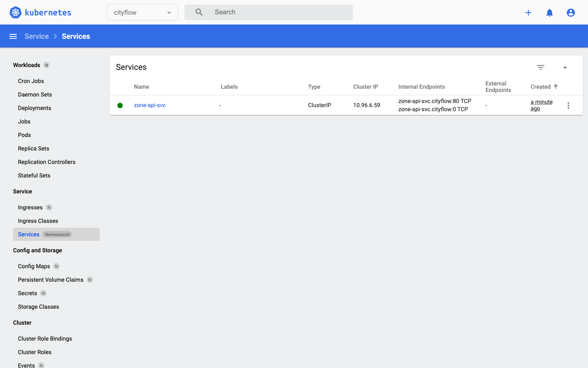Open Cluster Role Bindings
The height and width of the screenshot is (368, 588).
click(45, 339)
